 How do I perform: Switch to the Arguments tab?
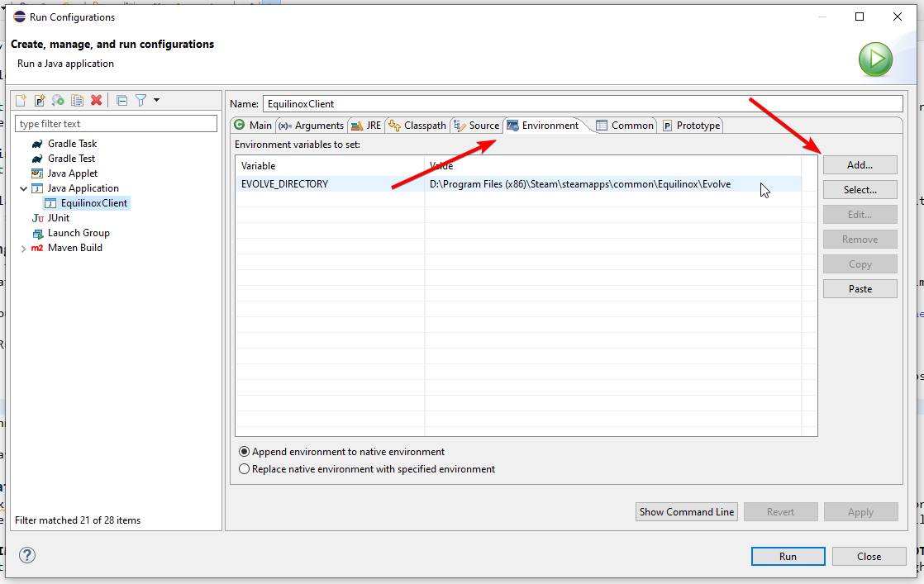(311, 126)
